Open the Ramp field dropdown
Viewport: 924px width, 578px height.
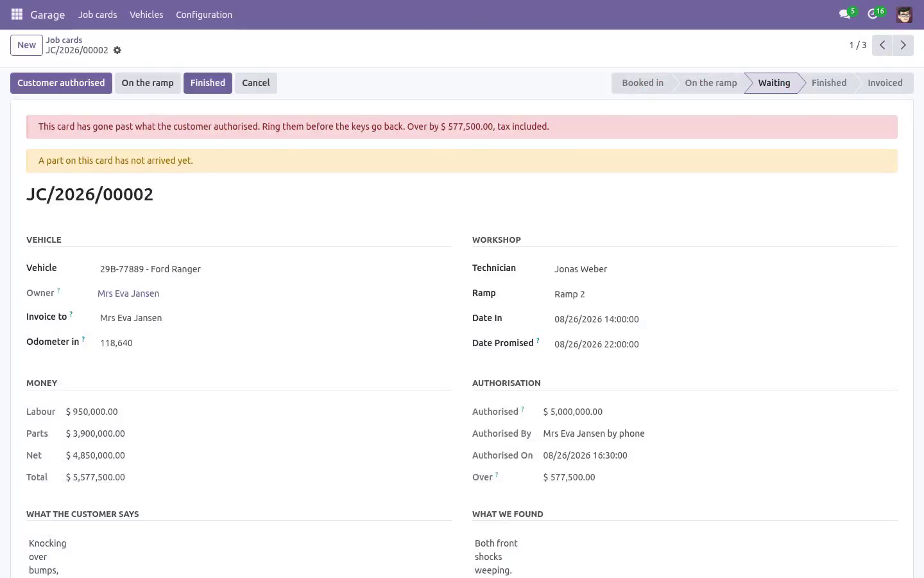(x=724, y=294)
